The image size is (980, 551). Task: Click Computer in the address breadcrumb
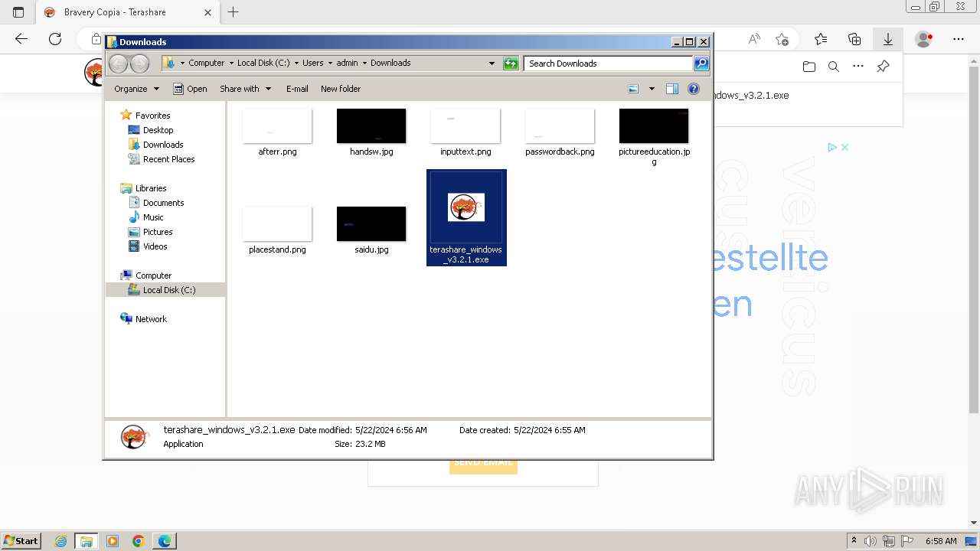click(x=207, y=64)
